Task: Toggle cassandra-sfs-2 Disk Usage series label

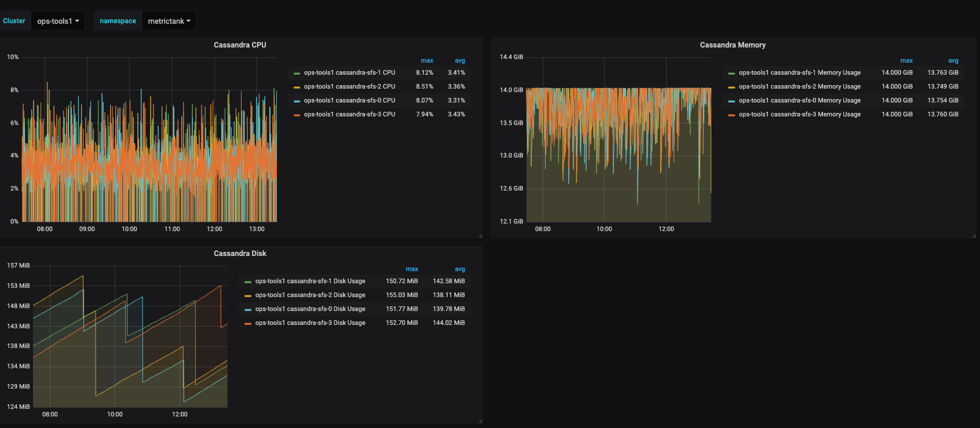Action: pos(310,295)
